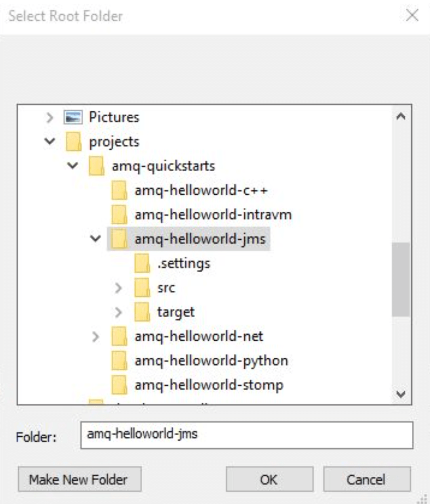Click the amq-helloworld-intravm folder icon
This screenshot has width=430, height=504.
click(119, 215)
